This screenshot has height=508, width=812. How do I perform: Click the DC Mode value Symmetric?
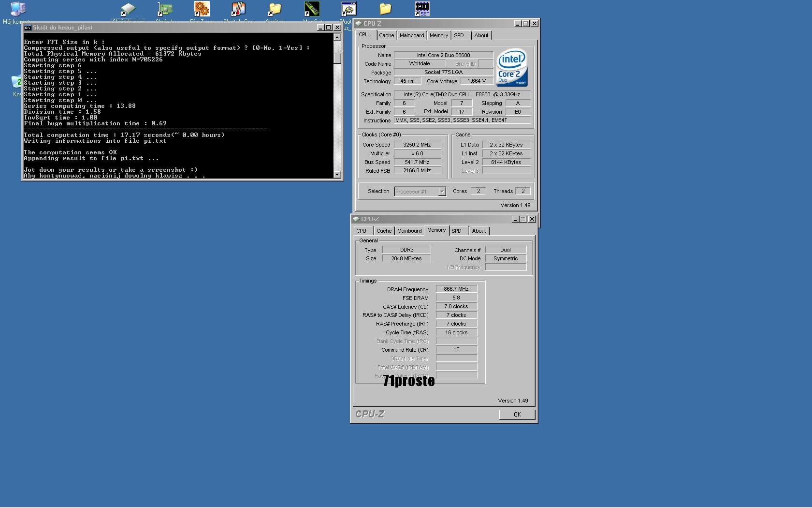pos(506,258)
